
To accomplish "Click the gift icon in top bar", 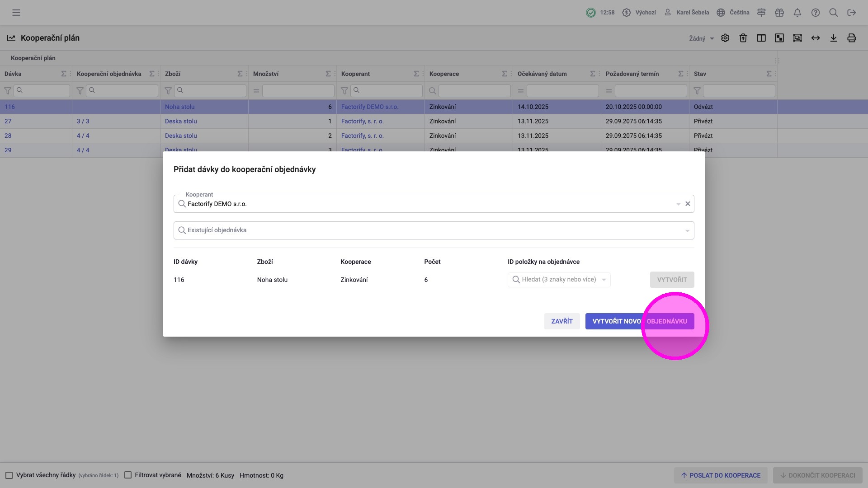I will 779,13.
